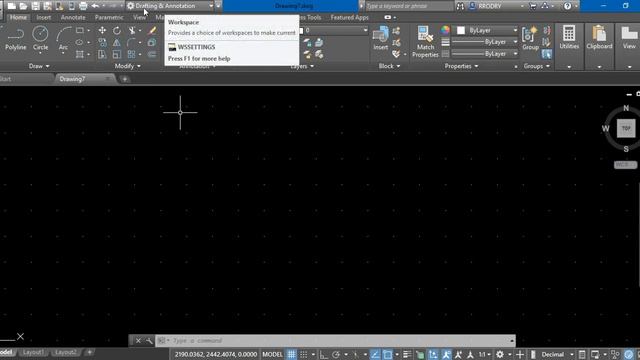
Task: Click the Help question mark icon
Action: (x=567, y=6)
